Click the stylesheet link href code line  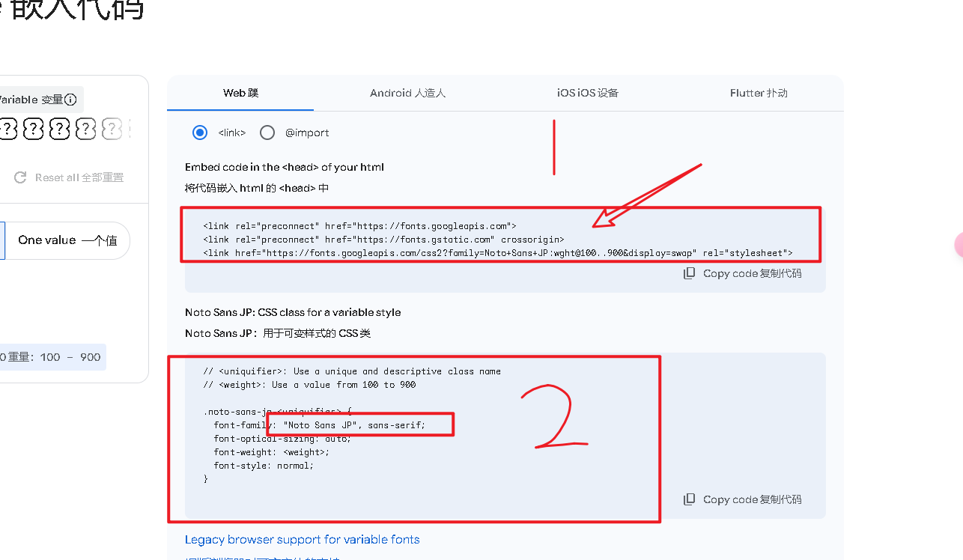(x=498, y=253)
